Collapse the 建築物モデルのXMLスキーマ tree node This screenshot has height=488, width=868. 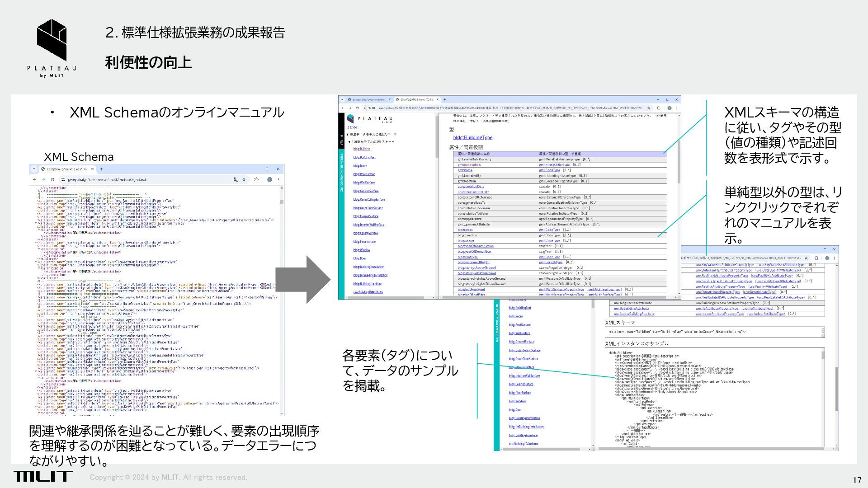pyautogui.click(x=349, y=142)
